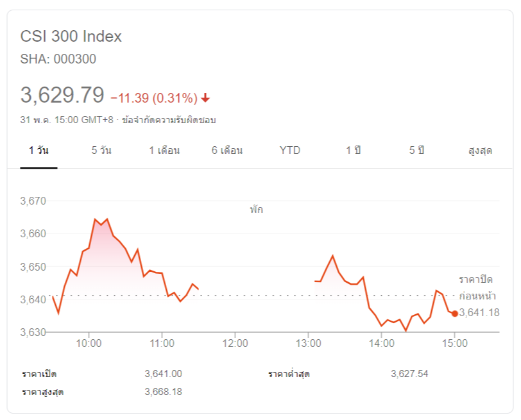Viewport: 521px width, 420px height.
Task: Click the −11.39 (0.31%) change value
Action: click(x=154, y=98)
